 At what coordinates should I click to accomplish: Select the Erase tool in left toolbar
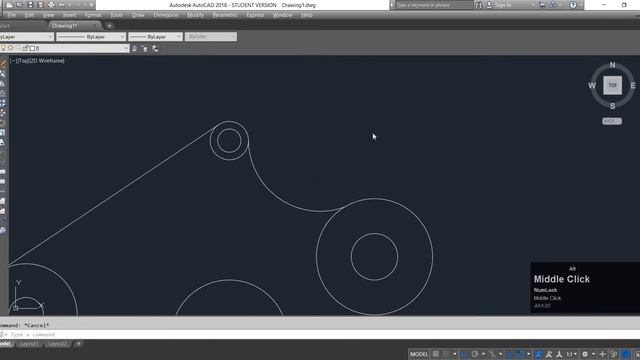coord(2,64)
